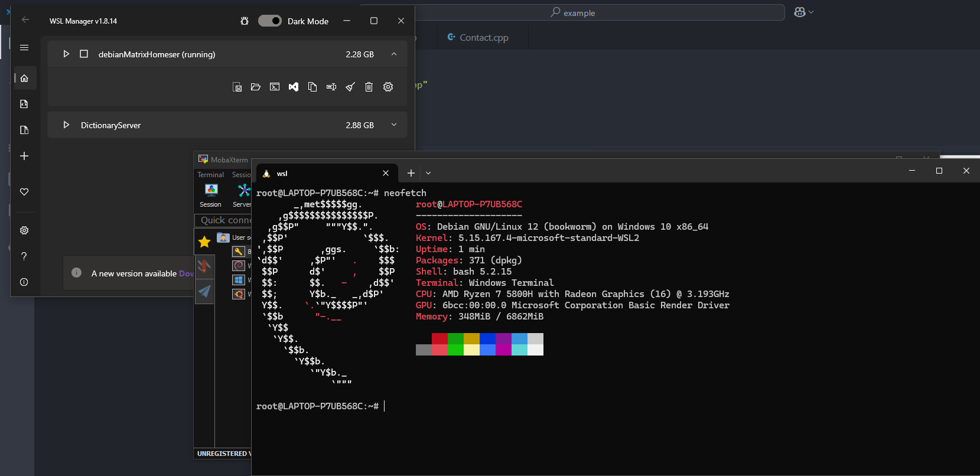Image resolution: width=980 pixels, height=476 pixels.
Task: Open debianMatrixHomeser folder in file explorer
Action: tap(256, 87)
